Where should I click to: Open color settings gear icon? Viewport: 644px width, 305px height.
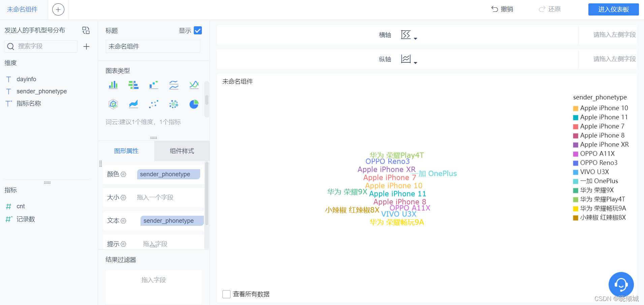pyautogui.click(x=123, y=174)
